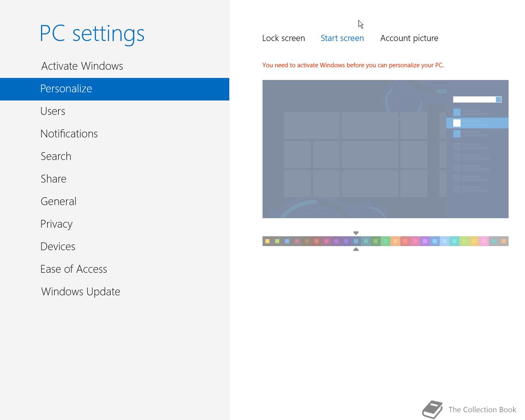Go to Users settings
Screen dimensions: 525x420
(x=53, y=111)
